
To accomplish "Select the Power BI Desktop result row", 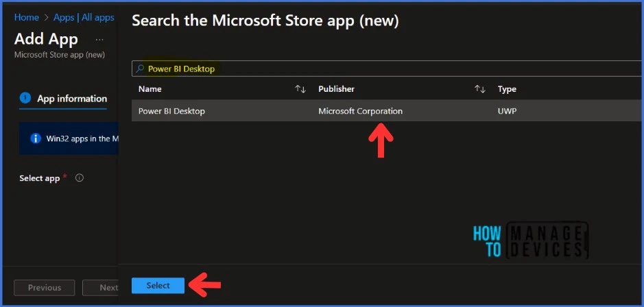I will tap(387, 111).
